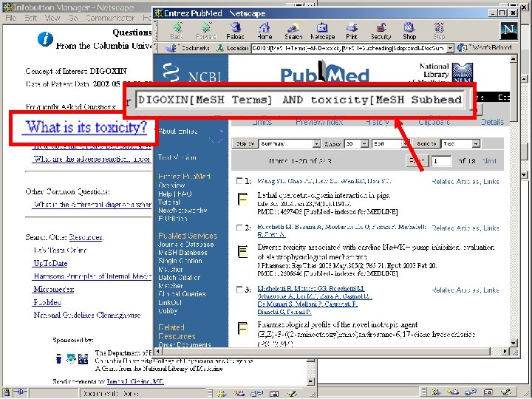Open the Help | FAQ sidebar link
The height and width of the screenshot is (399, 532).
pyautogui.click(x=175, y=194)
